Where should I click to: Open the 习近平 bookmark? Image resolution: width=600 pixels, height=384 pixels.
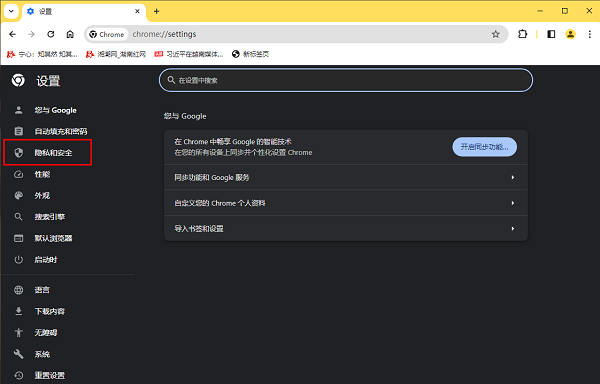point(189,54)
